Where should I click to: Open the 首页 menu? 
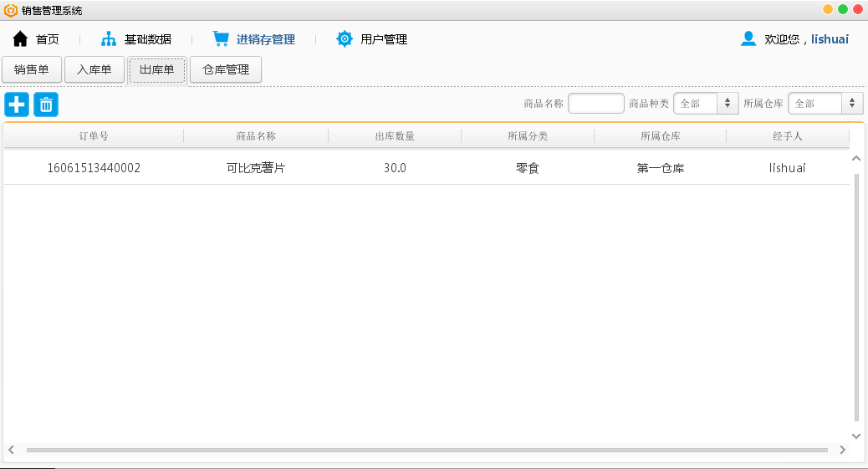(x=48, y=39)
